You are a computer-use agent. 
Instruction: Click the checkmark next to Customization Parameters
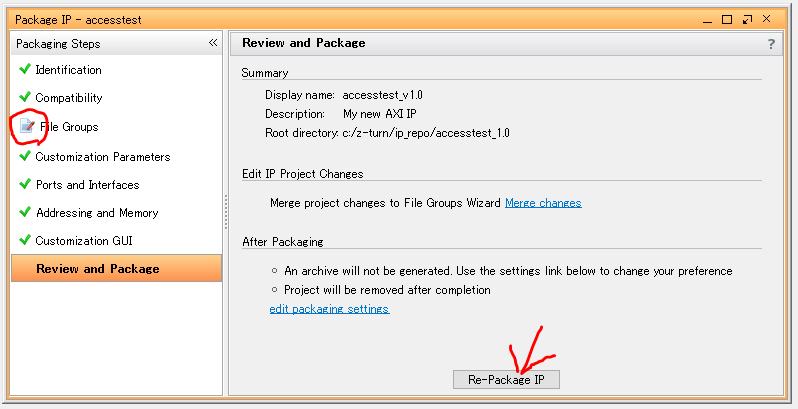24,156
